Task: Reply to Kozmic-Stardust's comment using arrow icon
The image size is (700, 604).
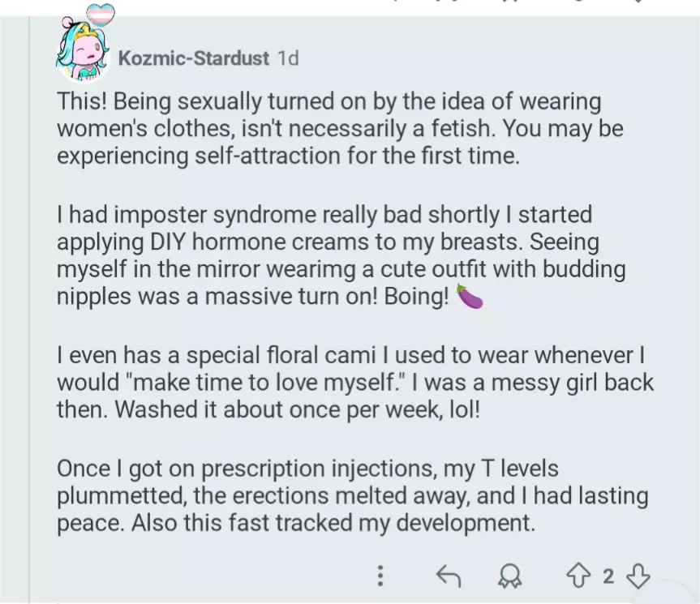Action: pos(448,576)
